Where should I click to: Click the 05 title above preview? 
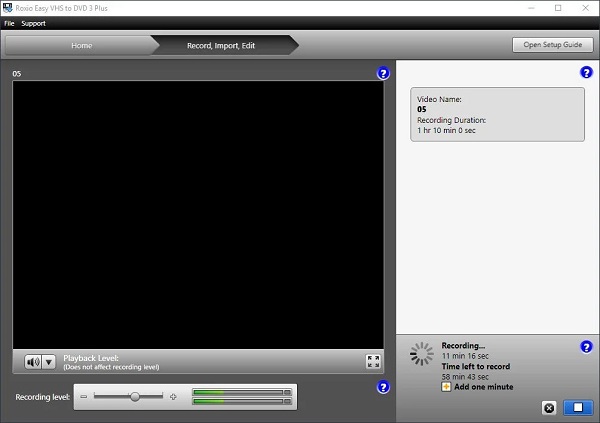point(16,74)
